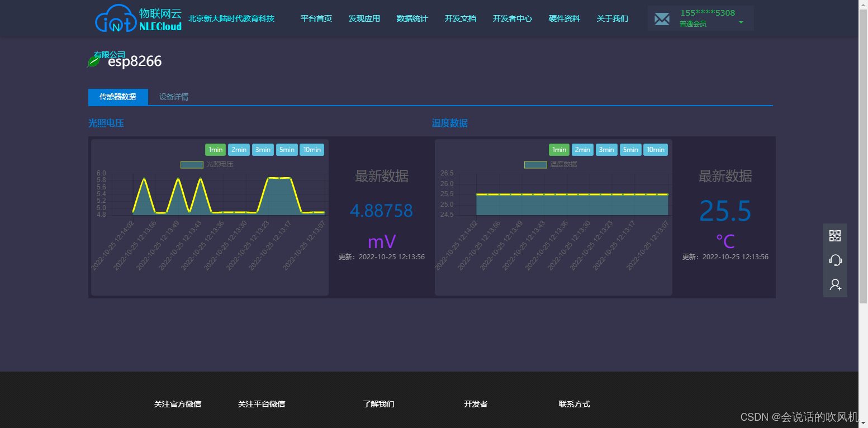Expand the user account dropdown arrow
868x428 pixels.
[741, 22]
